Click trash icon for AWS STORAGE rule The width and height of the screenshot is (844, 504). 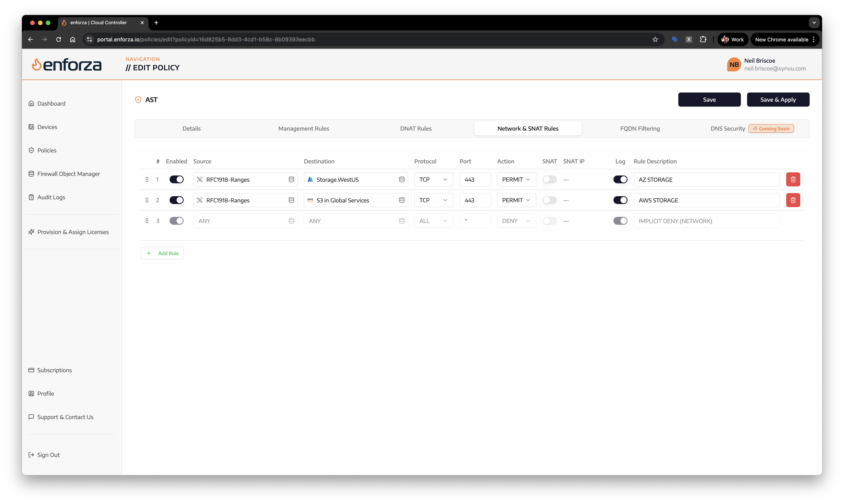(x=793, y=200)
